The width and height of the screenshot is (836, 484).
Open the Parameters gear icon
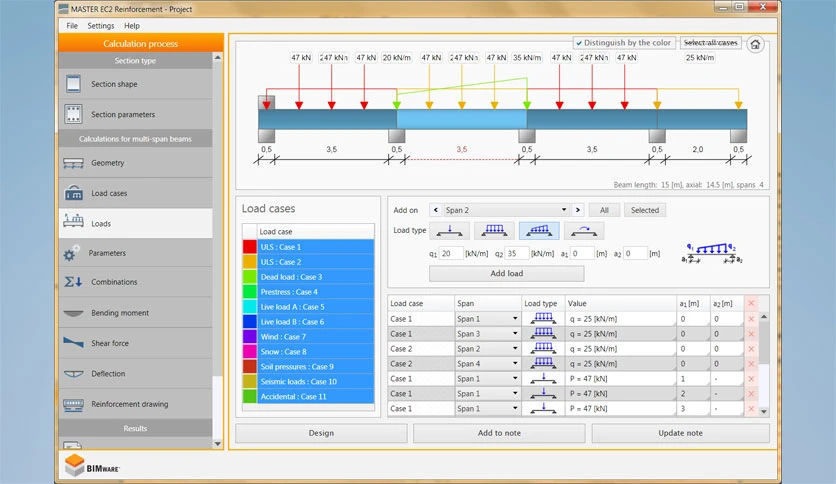[x=71, y=253]
